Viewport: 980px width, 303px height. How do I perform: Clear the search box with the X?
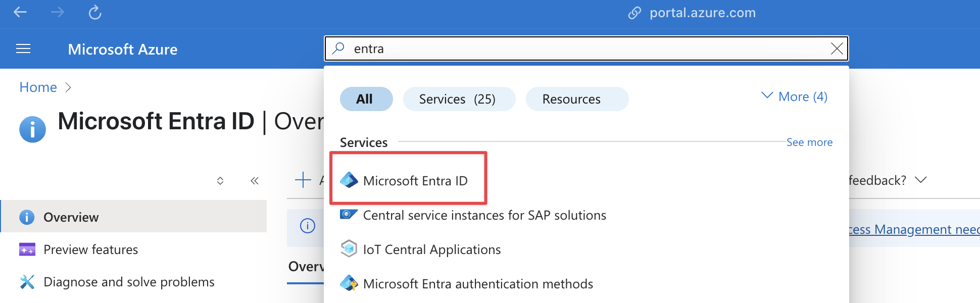coord(837,48)
